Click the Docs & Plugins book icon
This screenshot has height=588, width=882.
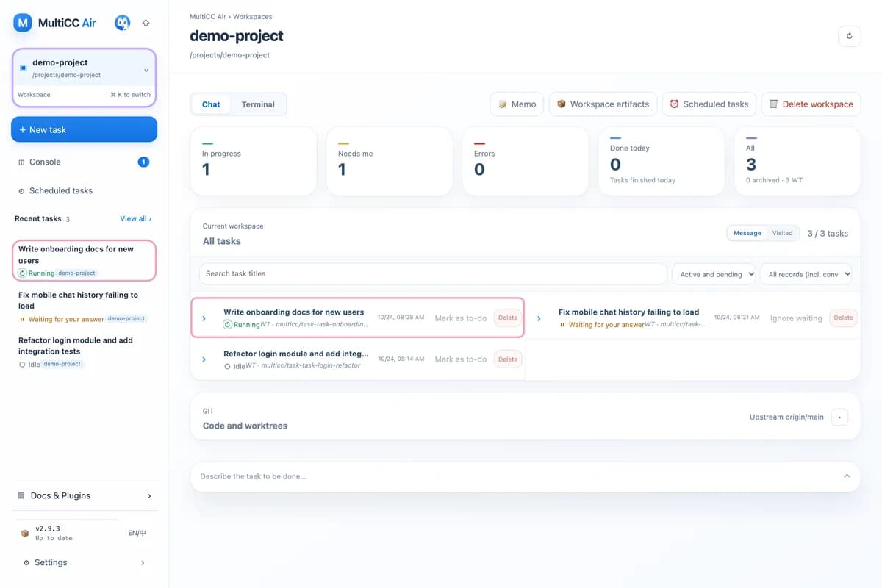tap(21, 495)
